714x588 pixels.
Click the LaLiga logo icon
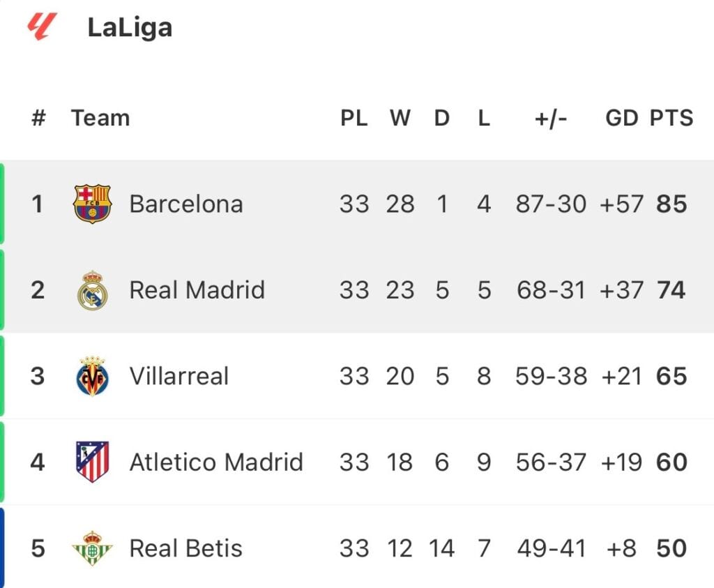click(x=42, y=27)
